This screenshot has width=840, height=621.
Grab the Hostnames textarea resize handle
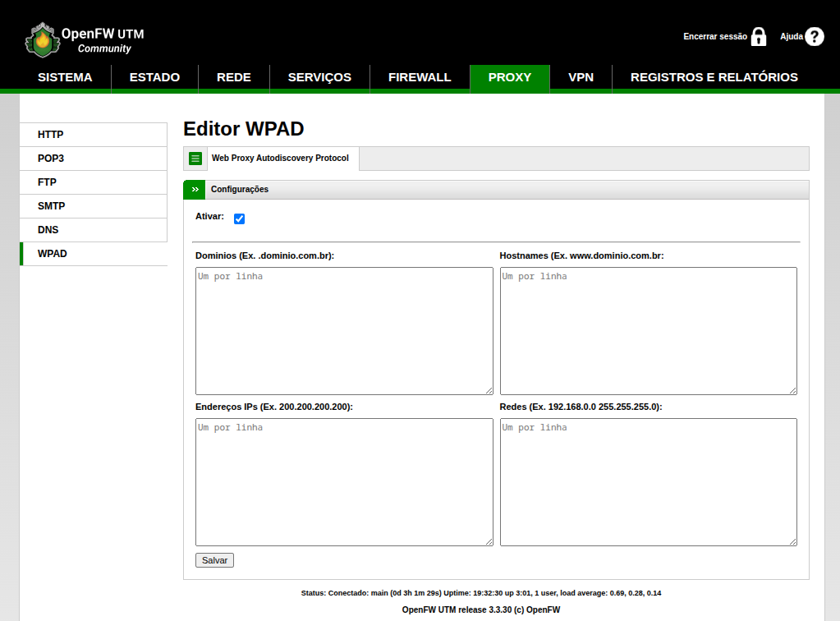pyautogui.click(x=792, y=390)
